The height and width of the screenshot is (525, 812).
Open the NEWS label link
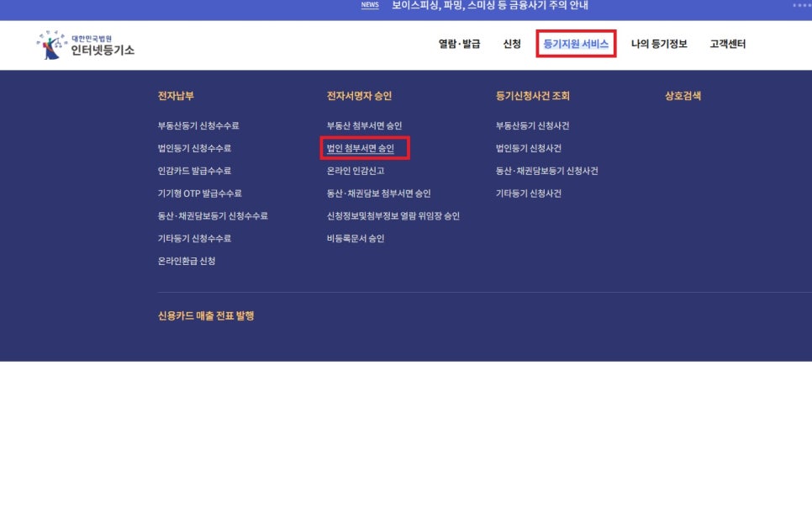[x=370, y=5]
